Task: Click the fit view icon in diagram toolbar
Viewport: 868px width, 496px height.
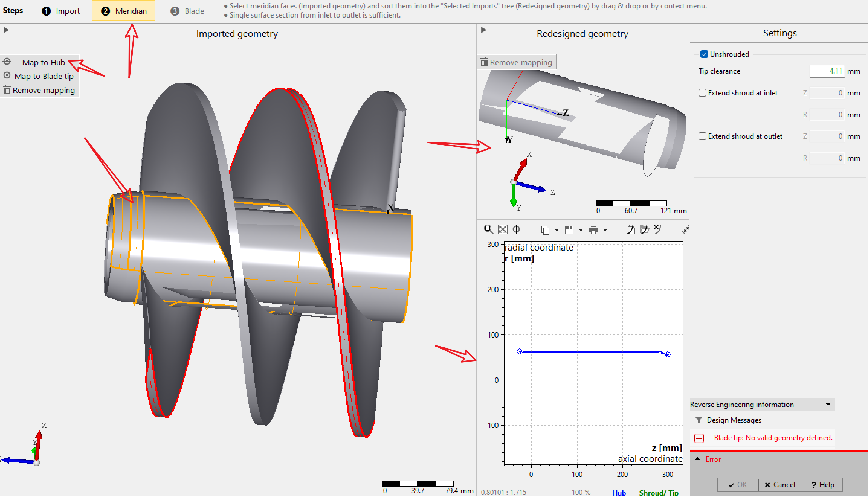Action: coord(502,230)
